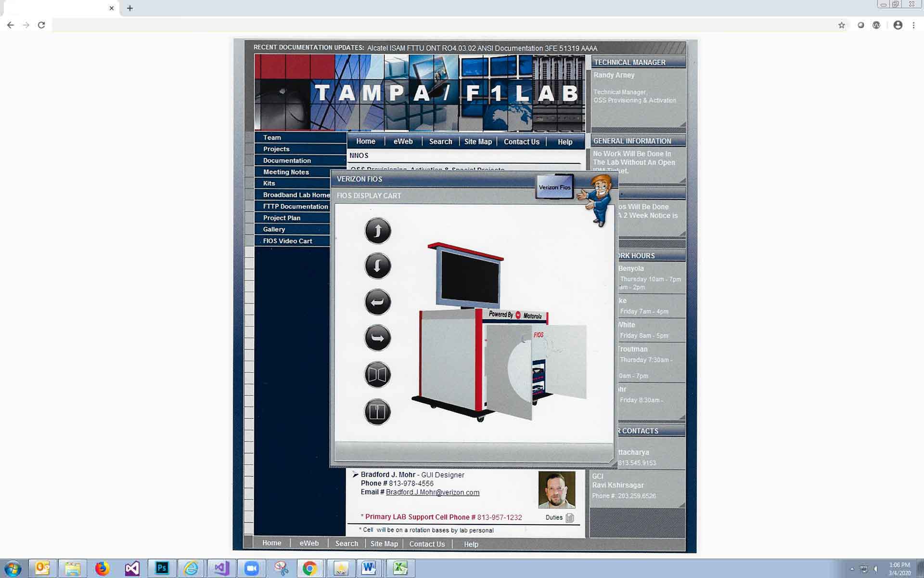The image size is (924, 578).
Task: Open Site Map in top navigation
Action: coord(478,142)
